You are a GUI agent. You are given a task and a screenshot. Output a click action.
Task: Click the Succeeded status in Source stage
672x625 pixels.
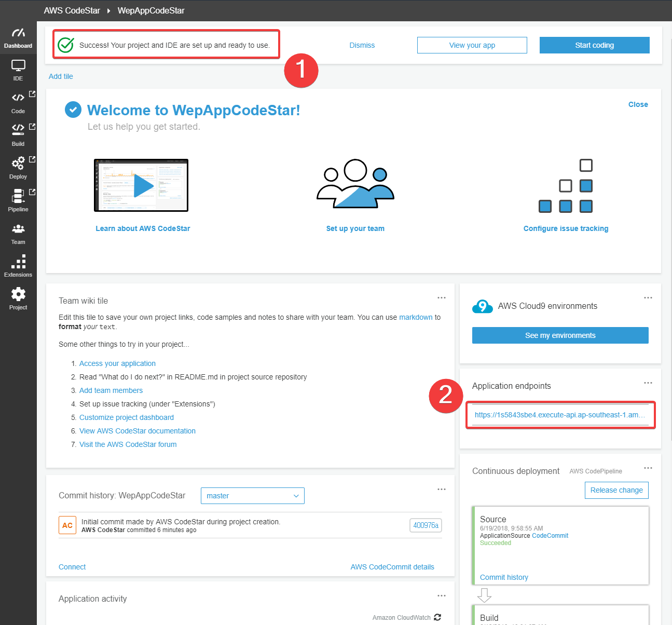coord(496,543)
